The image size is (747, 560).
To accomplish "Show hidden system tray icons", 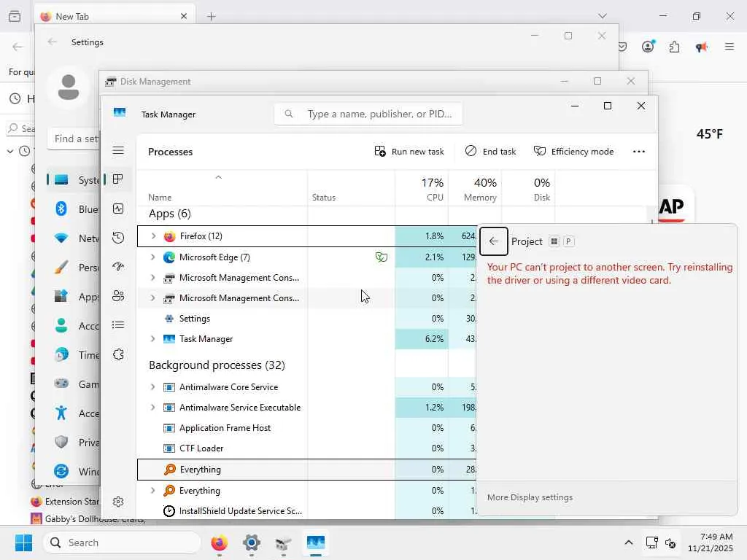I will pyautogui.click(x=628, y=542).
